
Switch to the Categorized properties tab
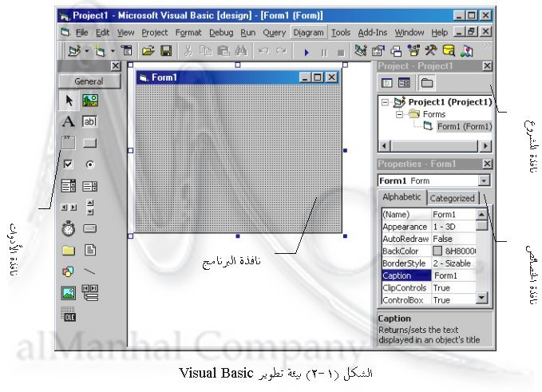452,199
